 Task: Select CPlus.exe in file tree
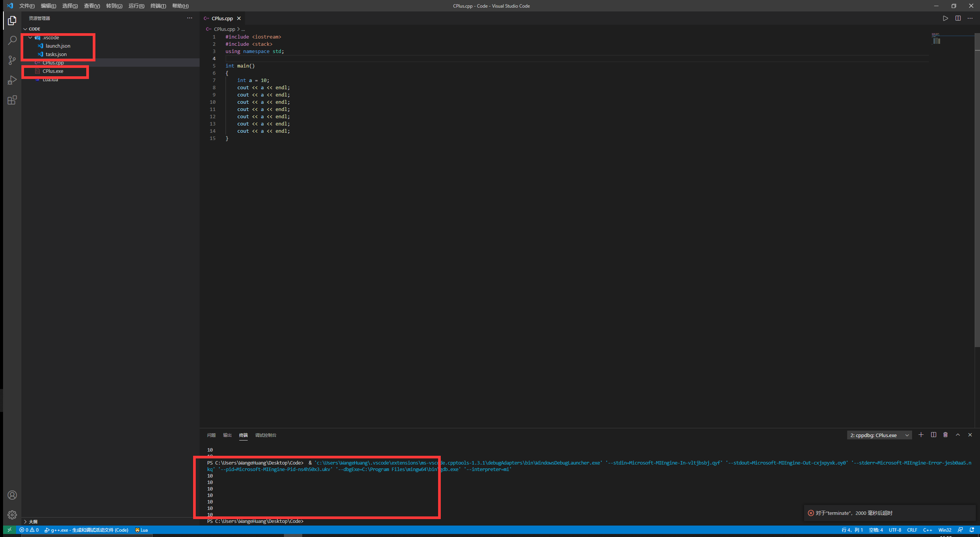(53, 71)
